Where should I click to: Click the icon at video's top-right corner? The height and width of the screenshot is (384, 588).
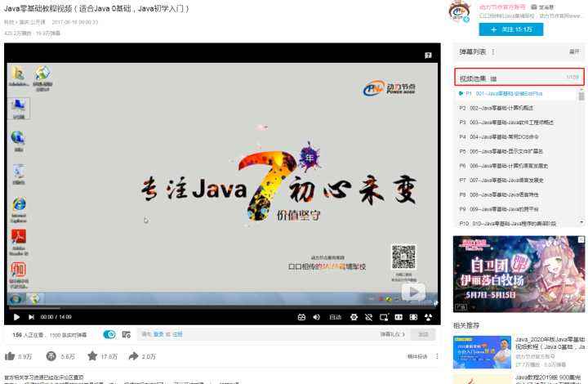click(x=428, y=55)
